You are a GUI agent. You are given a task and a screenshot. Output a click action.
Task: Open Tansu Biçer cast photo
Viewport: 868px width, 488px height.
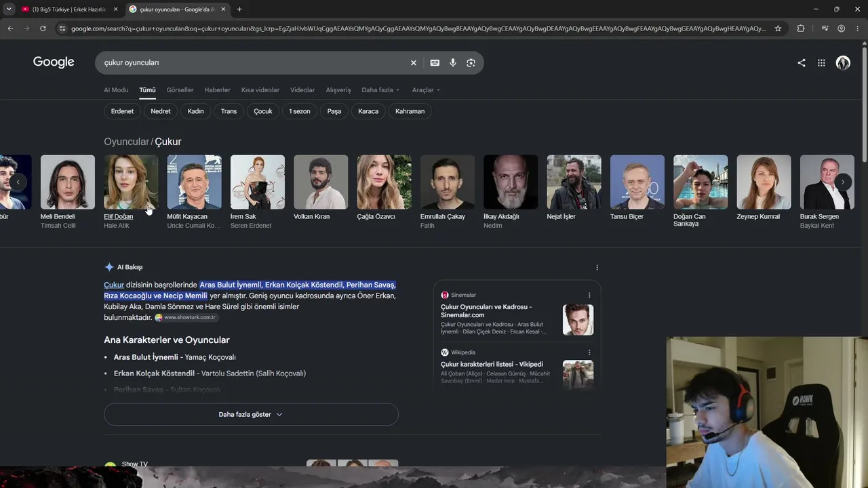637,182
